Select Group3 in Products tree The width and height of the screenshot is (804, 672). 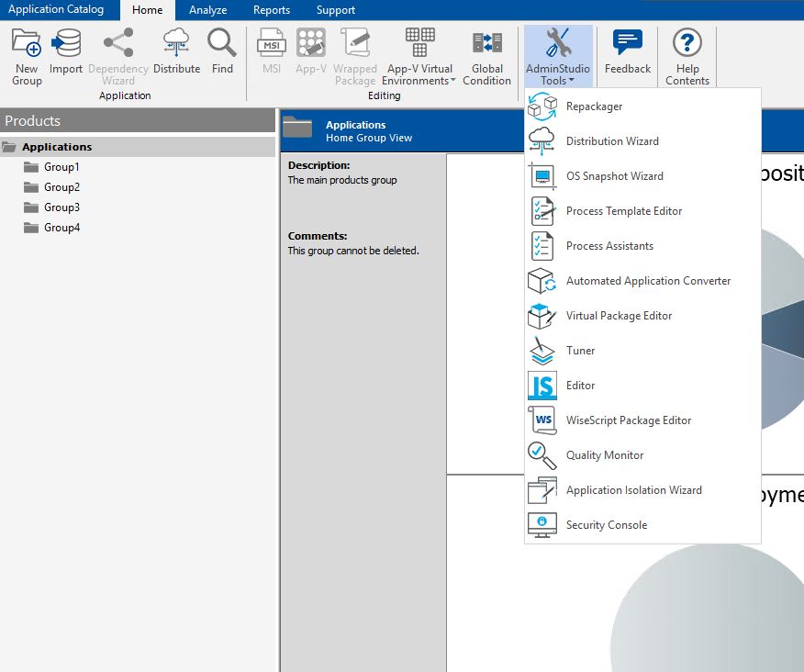(61, 207)
